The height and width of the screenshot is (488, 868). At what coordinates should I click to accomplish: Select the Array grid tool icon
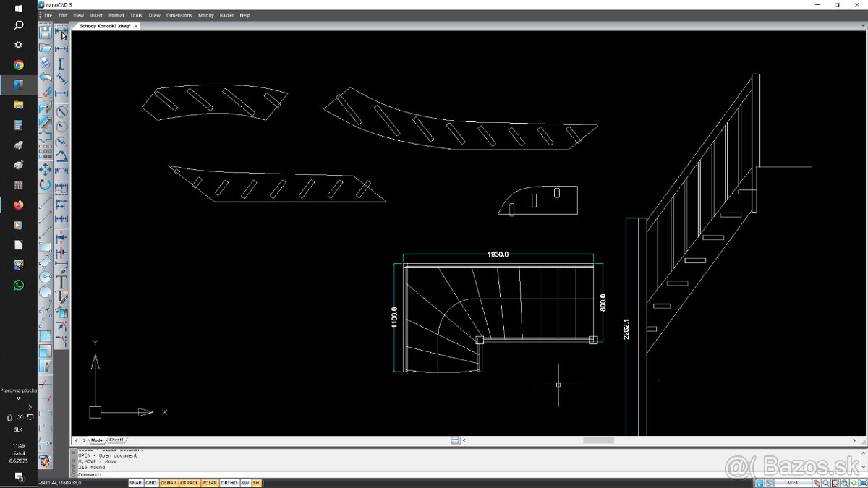[x=45, y=150]
